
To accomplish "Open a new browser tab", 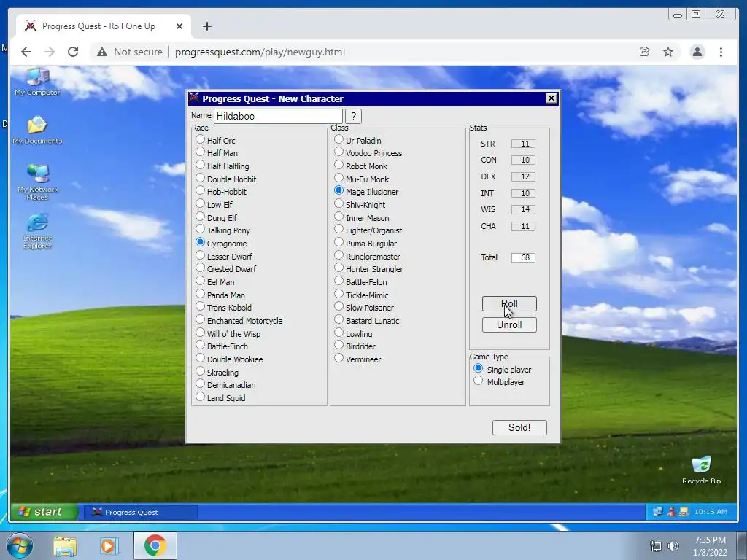I will click(x=206, y=26).
